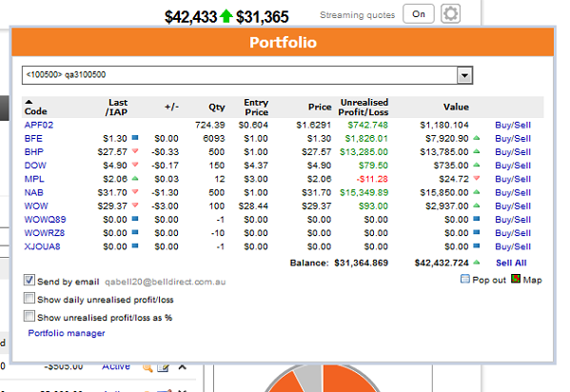Click Buy/Sell for DOW
570x392 pixels.
coord(513,166)
